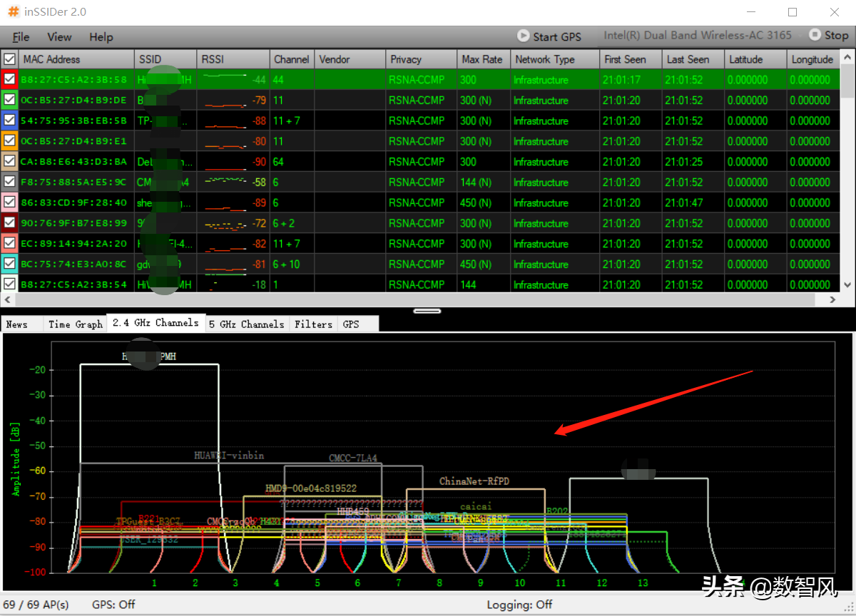Toggle the checkbox for CA:B8:E6:43:D3:BA
The height and width of the screenshot is (616, 856).
click(10, 161)
